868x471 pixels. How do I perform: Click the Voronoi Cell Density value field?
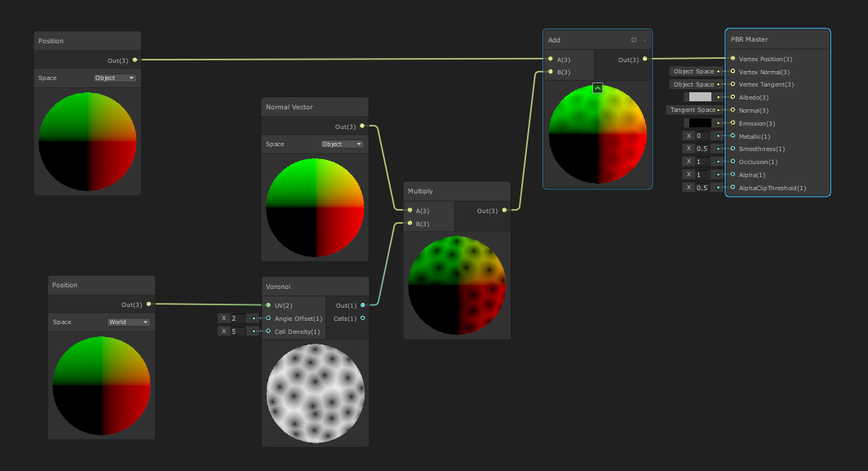pyautogui.click(x=237, y=331)
